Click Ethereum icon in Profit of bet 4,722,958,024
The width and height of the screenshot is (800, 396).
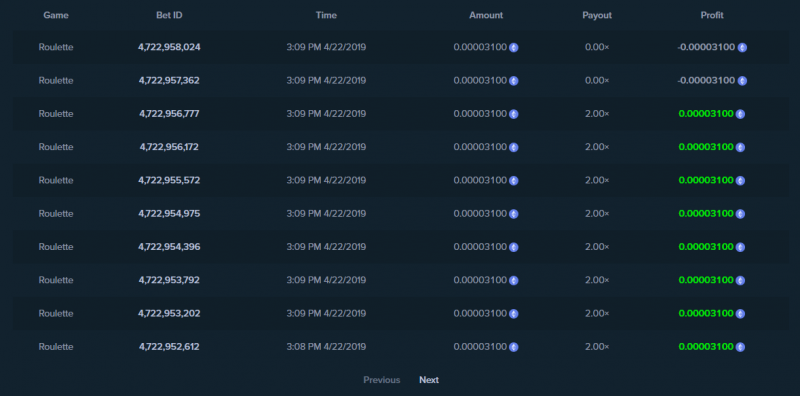(742, 47)
